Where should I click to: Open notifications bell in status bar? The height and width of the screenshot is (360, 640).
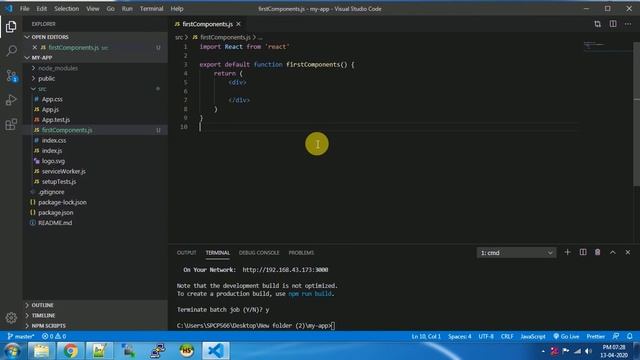[x=630, y=336]
